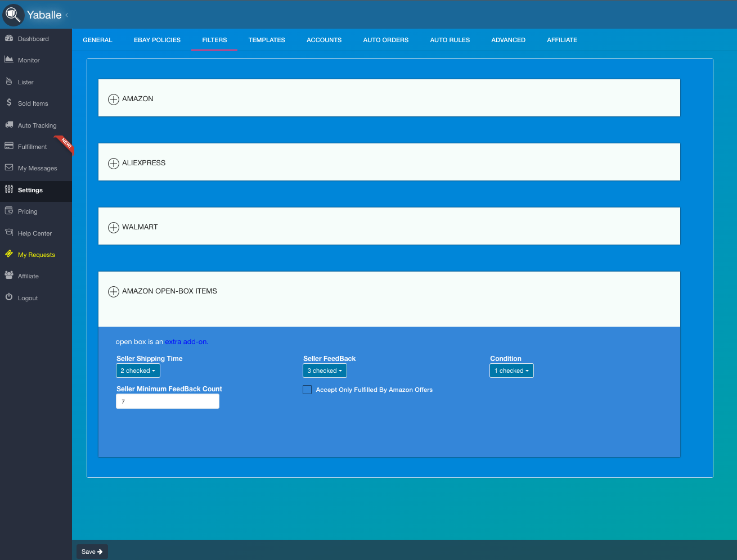Go to the AUTO RULES tab

coord(450,40)
